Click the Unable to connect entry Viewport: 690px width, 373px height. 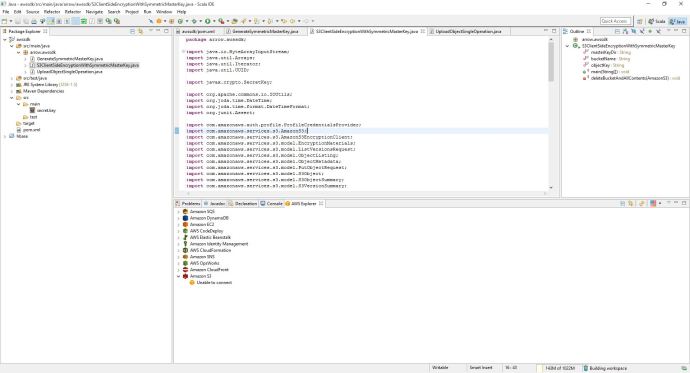pos(214,283)
